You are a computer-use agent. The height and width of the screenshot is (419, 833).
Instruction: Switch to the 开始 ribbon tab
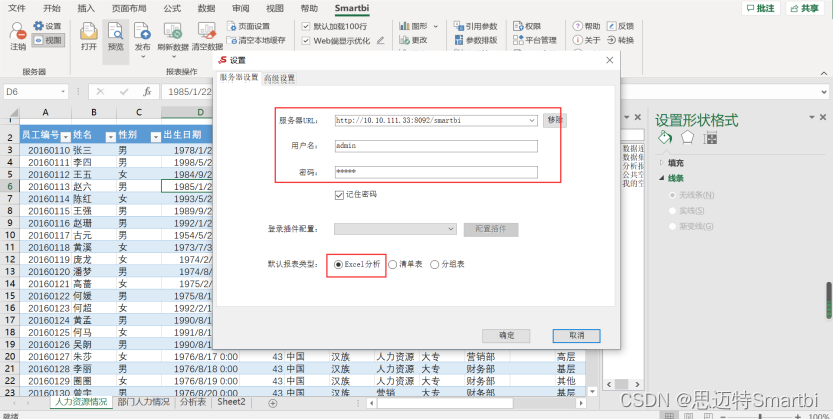click(52, 8)
